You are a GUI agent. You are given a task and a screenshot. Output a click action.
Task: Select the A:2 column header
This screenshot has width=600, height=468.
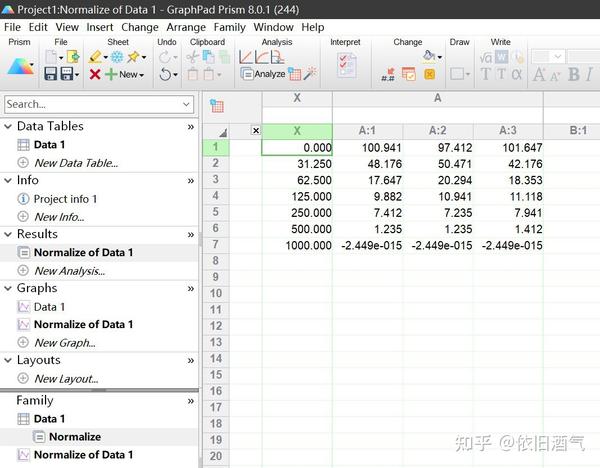[x=438, y=130]
